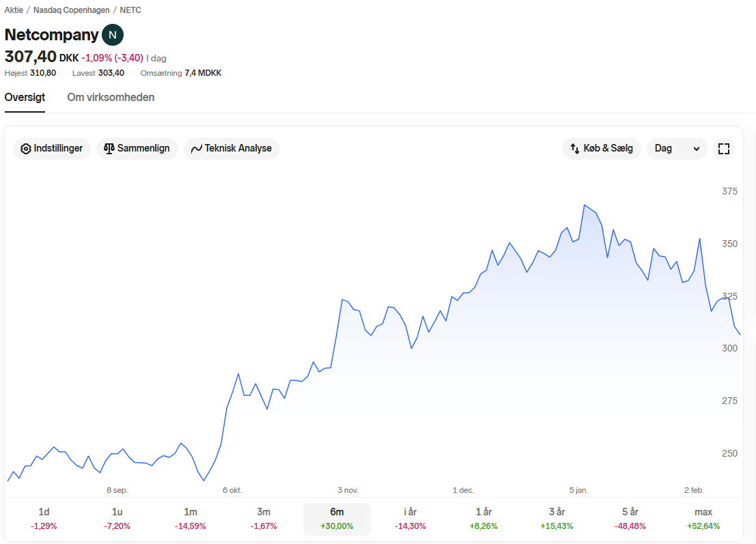
Task: Click the Netcompany heading
Action: pyautogui.click(x=52, y=35)
